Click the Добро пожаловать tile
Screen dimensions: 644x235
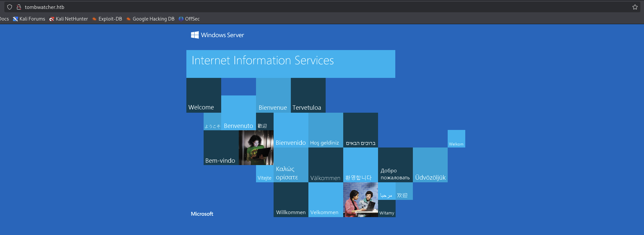(x=395, y=165)
